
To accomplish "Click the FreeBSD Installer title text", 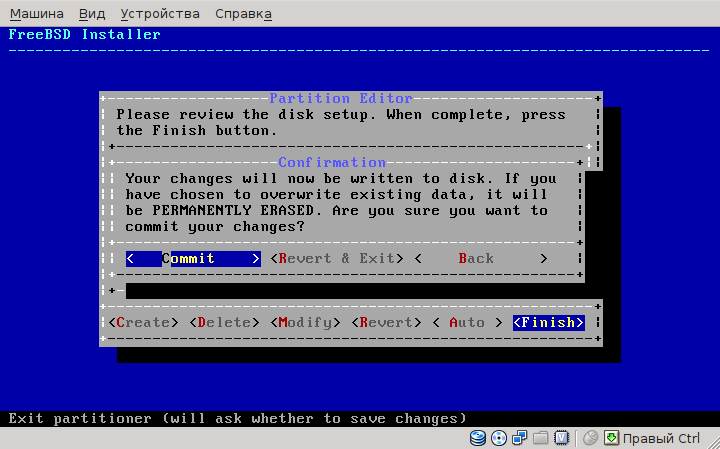I will (x=84, y=34).
